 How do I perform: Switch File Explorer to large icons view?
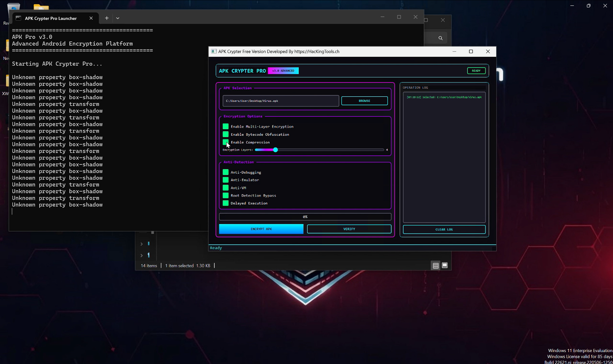click(445, 266)
